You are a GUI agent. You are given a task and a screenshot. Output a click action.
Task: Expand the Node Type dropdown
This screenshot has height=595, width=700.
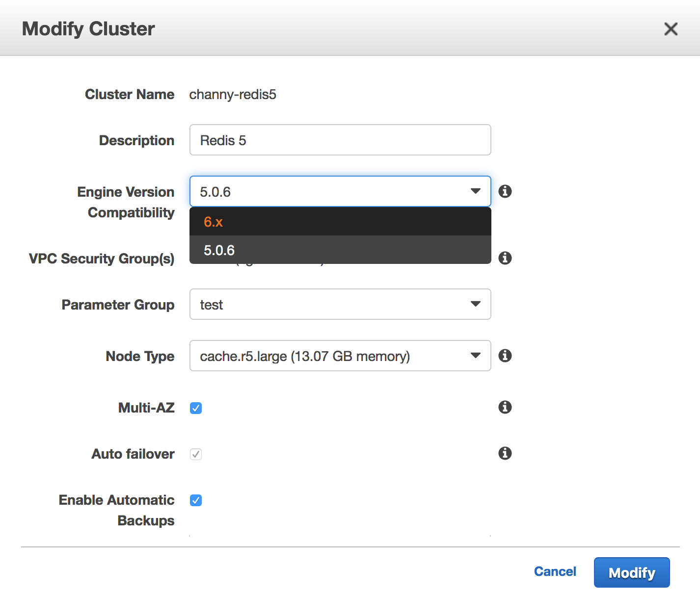340,356
